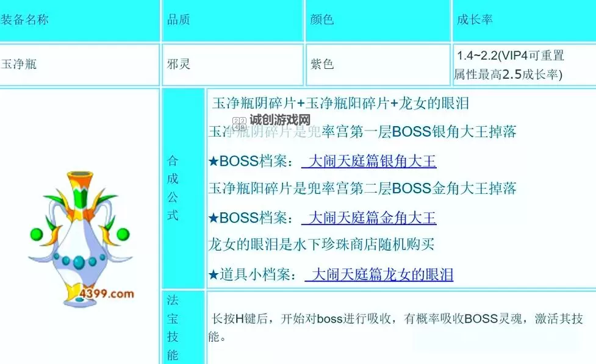
Task: Select the 成长率 header cell
Action: [x=474, y=20]
